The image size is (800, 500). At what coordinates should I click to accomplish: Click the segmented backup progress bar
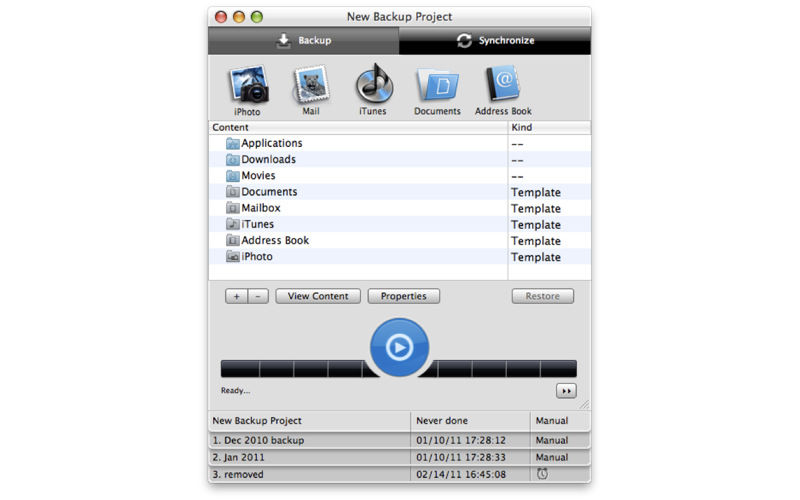click(290, 368)
